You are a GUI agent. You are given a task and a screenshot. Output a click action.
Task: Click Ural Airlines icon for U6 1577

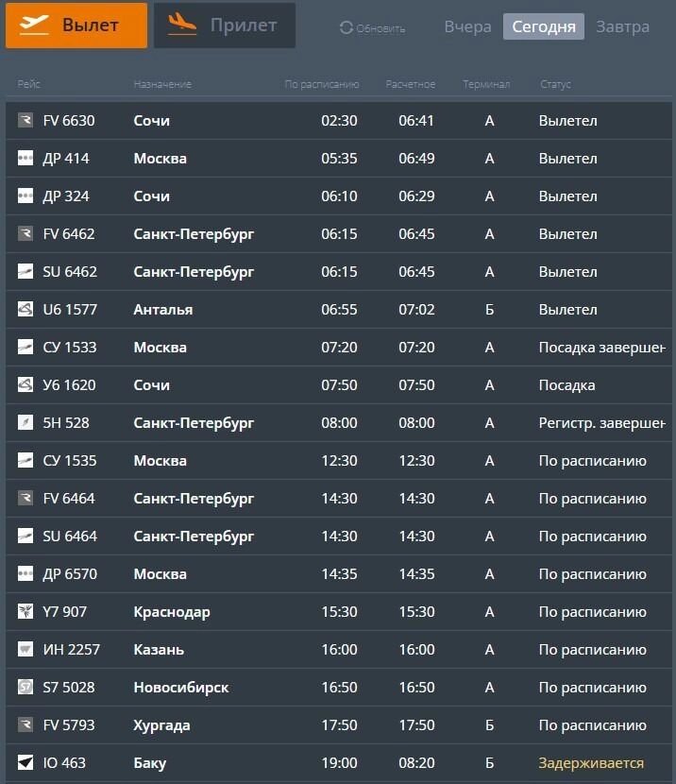(25, 310)
